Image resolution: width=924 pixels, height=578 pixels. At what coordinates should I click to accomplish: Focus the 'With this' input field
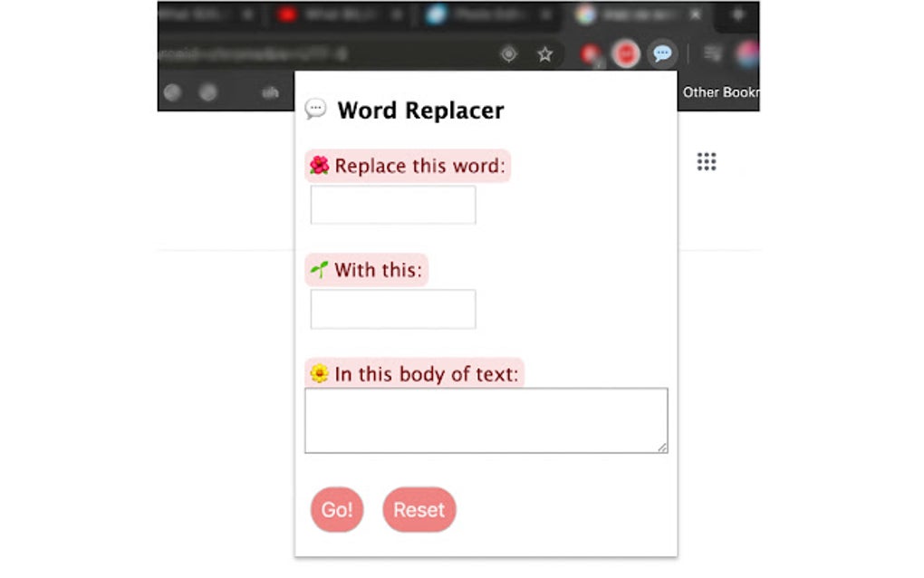coord(393,309)
